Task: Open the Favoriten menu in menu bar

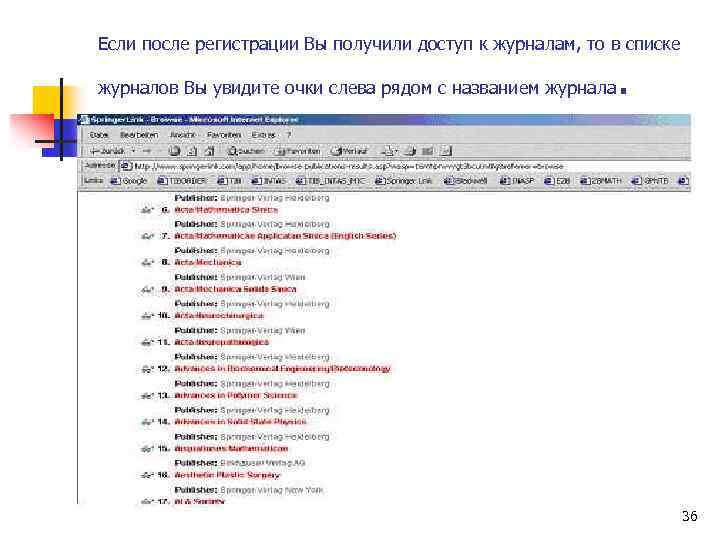Action: [x=224, y=135]
